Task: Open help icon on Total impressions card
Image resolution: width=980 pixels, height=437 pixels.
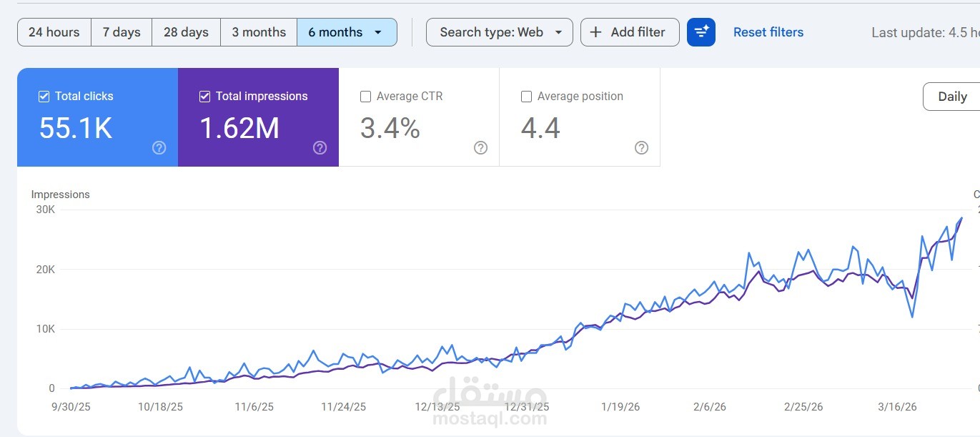Action: (320, 147)
